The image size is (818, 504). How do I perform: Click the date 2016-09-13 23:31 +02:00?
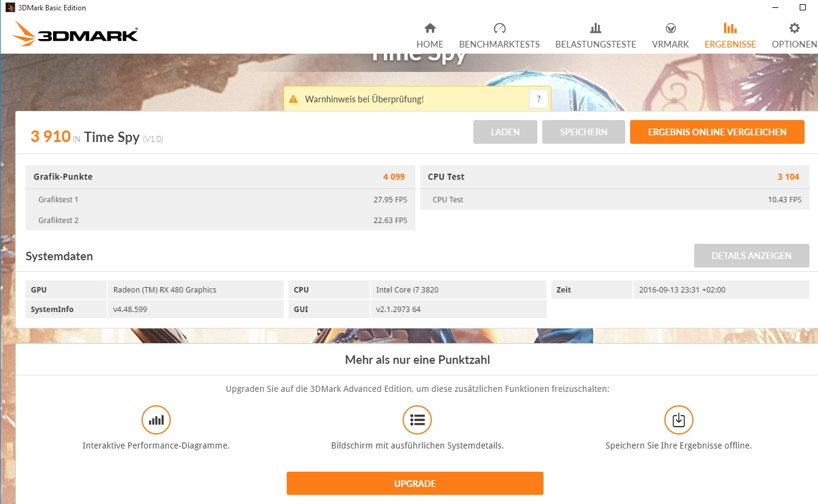[x=682, y=289]
